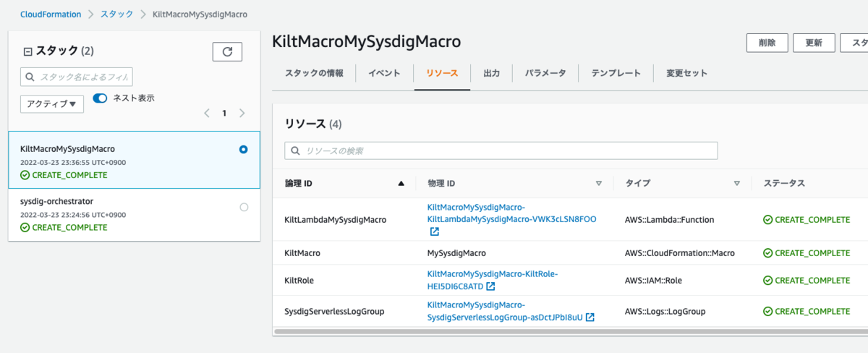The width and height of the screenshot is (868, 353).
Task: Open KiltMacroMySysdigMacro-KiltRole physical ID link
Action: point(493,280)
